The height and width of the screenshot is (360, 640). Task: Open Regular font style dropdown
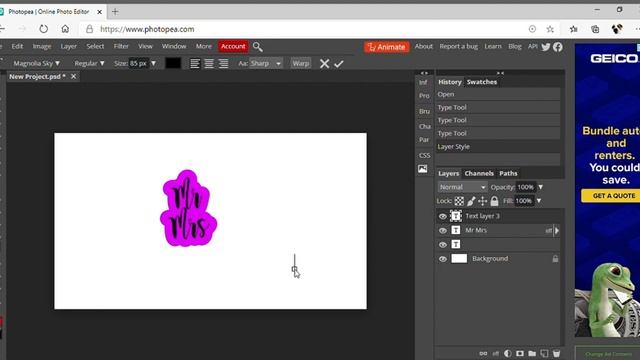pos(89,63)
